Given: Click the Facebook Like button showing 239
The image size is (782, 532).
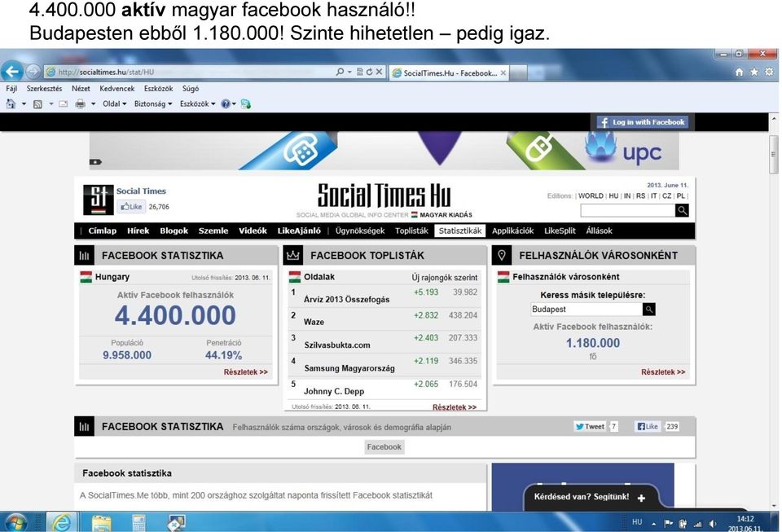Looking at the screenshot, I should point(648,426).
